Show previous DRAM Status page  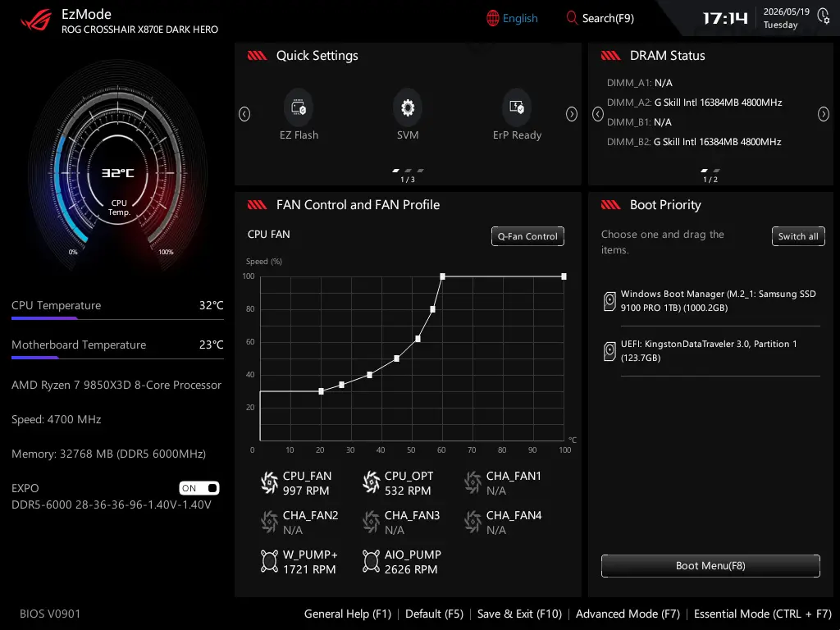point(598,114)
